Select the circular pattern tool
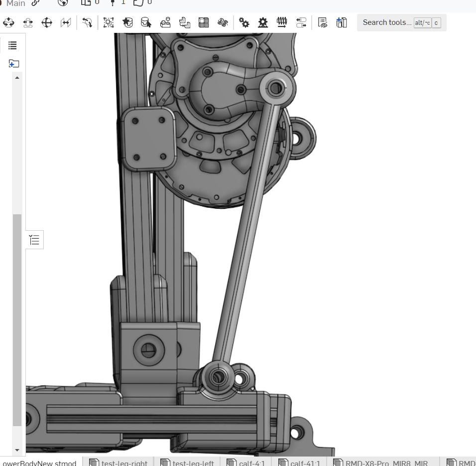The width and height of the screenshot is (476, 466). pos(223,22)
